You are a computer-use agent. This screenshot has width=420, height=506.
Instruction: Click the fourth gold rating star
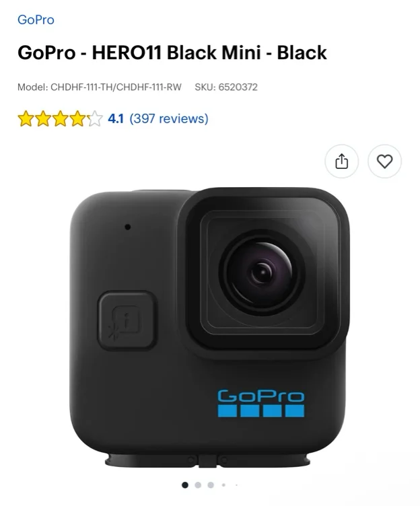[x=77, y=118]
